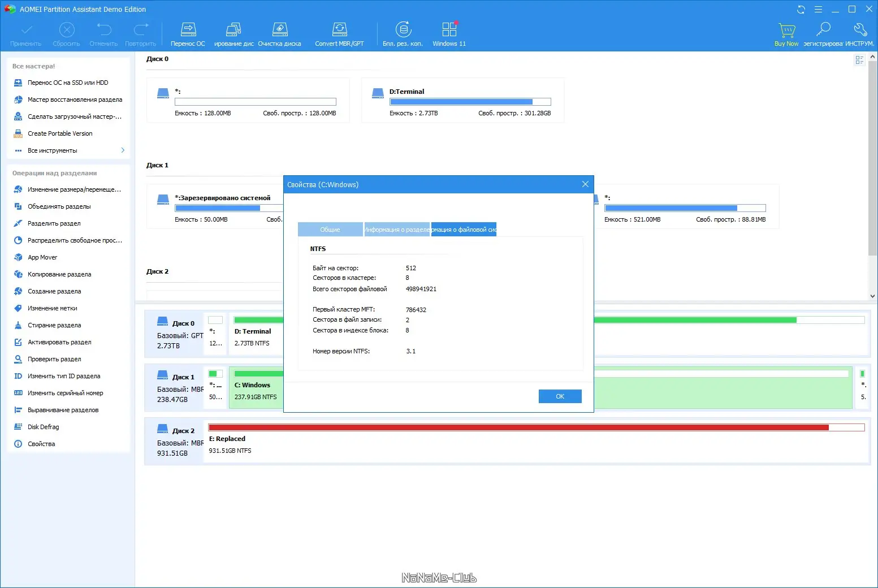Image resolution: width=878 pixels, height=588 pixels.
Task: Choose Активировать раздел operation
Action: pyautogui.click(x=59, y=342)
